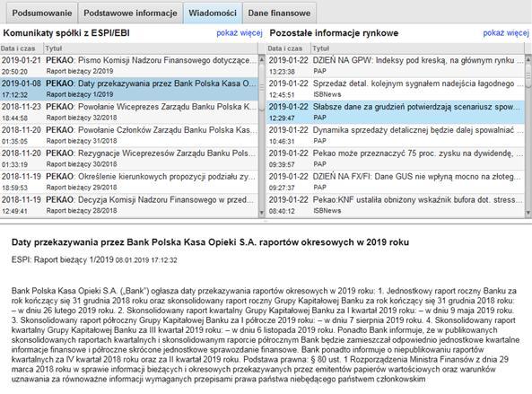This screenshot has width=532, height=394.
Task: Click 'Raport bieżący 30/2018' subtitle
Action: coord(82,164)
